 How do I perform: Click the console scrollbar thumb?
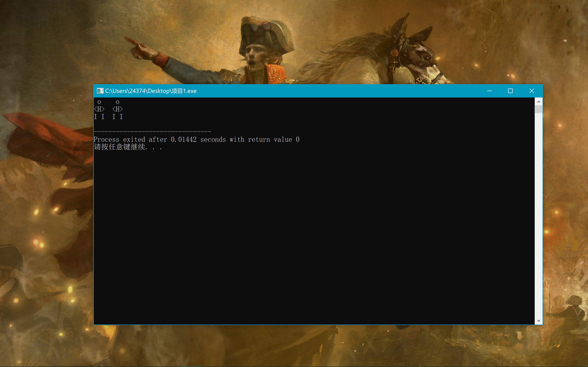[538, 109]
